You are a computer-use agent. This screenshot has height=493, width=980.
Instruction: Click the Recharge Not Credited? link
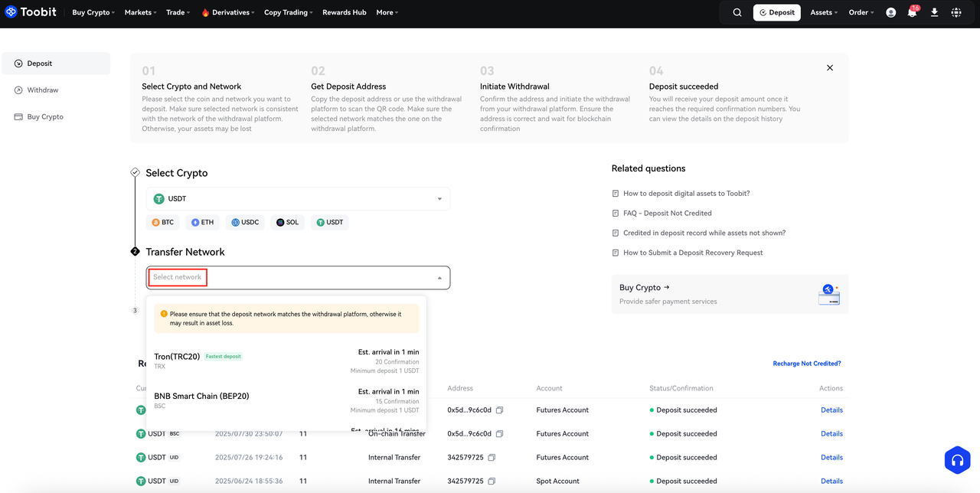point(807,364)
